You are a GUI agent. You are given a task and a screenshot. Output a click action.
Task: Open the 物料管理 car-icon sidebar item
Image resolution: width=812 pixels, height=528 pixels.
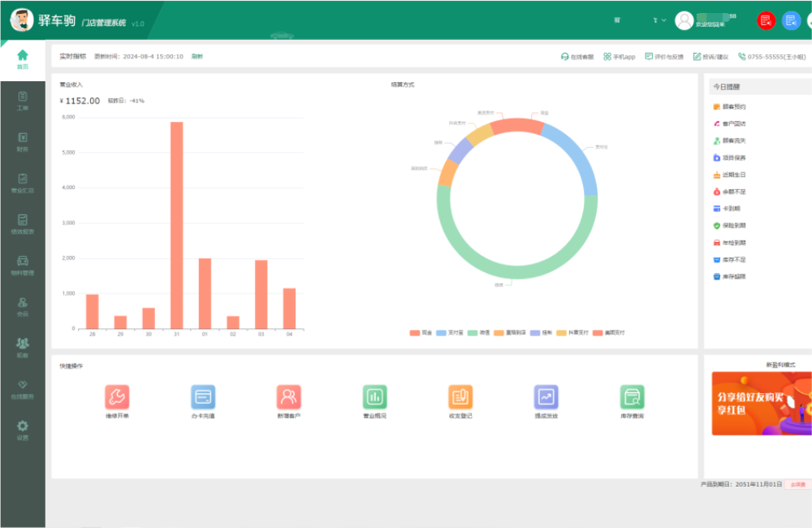coord(22,266)
